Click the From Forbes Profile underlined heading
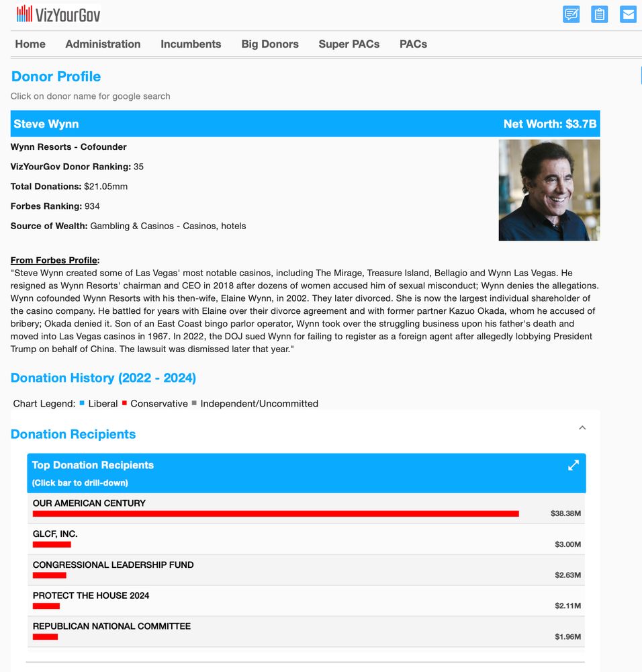The width and height of the screenshot is (642, 672). pyautogui.click(x=55, y=260)
